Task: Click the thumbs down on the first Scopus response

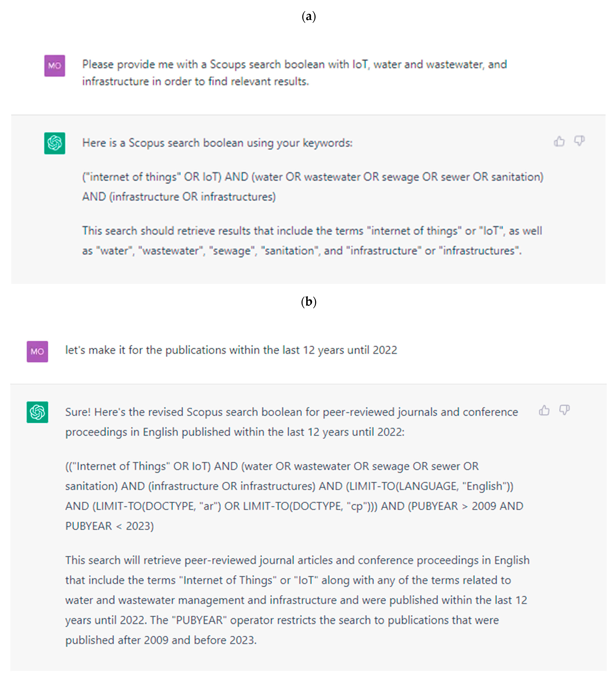Action: tap(579, 141)
